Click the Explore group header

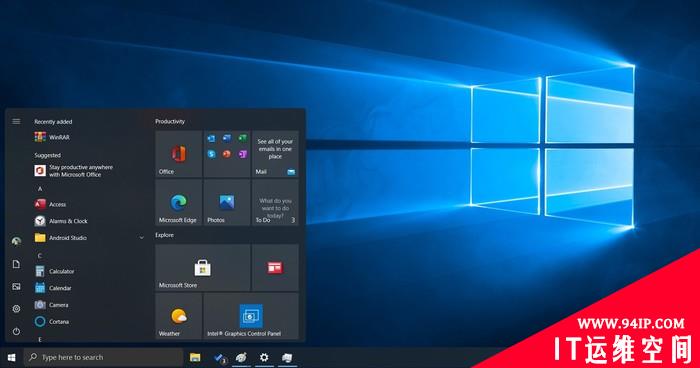(164, 235)
